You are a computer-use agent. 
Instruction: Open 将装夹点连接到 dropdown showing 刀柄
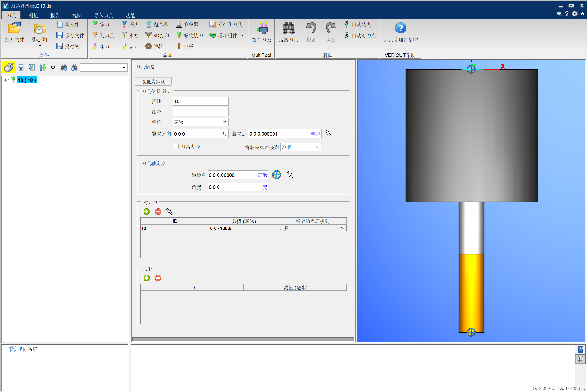300,147
